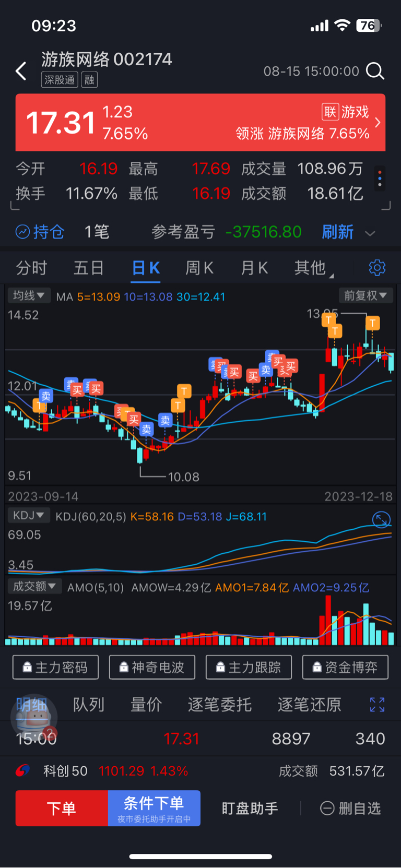
Task: Open 成交额 indicator dropdown
Action: pos(34,586)
